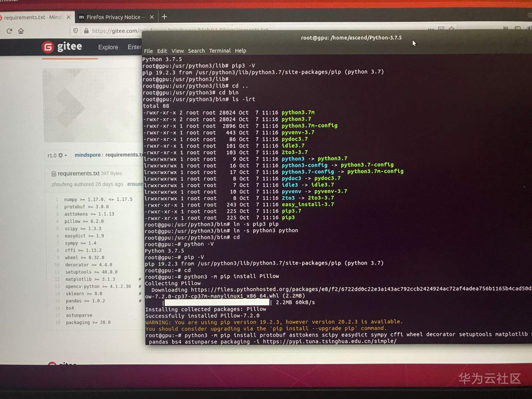Click 'total 88' in the terminal output
The width and height of the screenshot is (532, 399).
pos(156,106)
